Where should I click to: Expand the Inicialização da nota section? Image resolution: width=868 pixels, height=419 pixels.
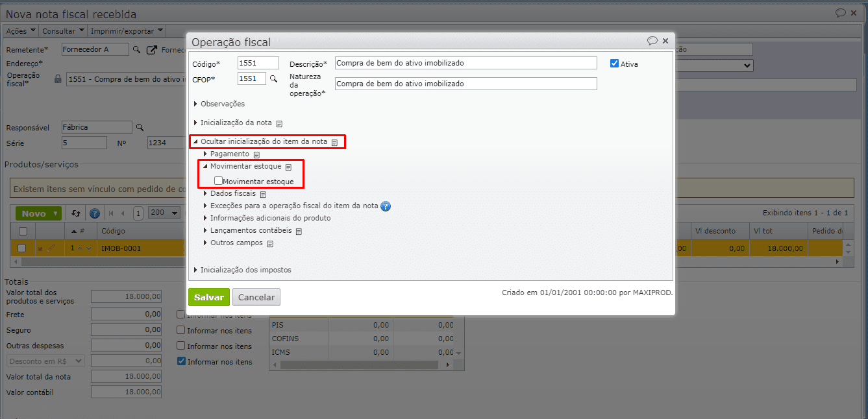point(196,123)
